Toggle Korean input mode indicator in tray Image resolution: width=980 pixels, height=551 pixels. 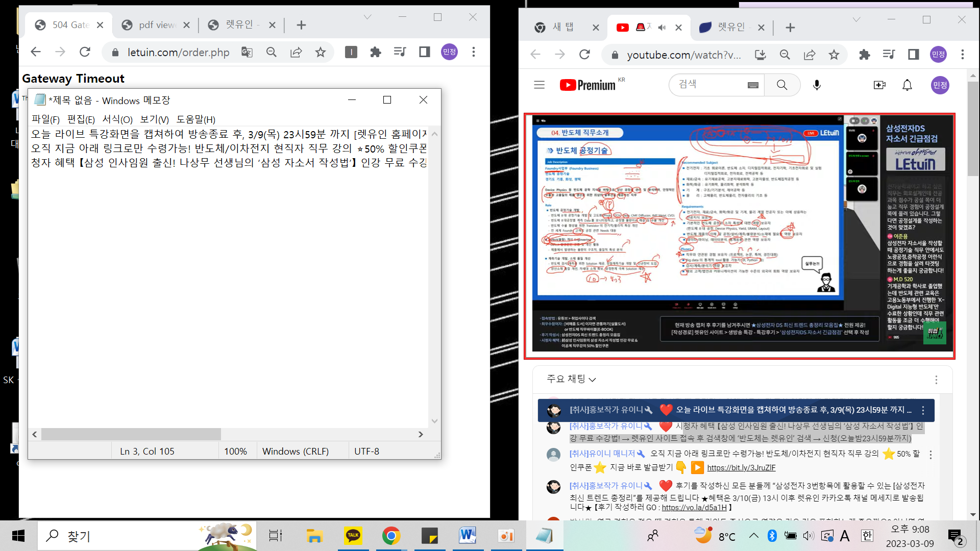point(867,536)
